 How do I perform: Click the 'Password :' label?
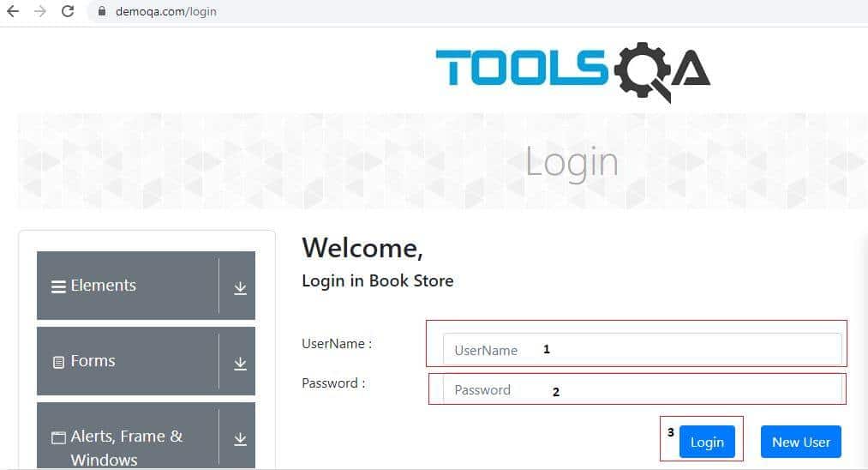pos(333,383)
